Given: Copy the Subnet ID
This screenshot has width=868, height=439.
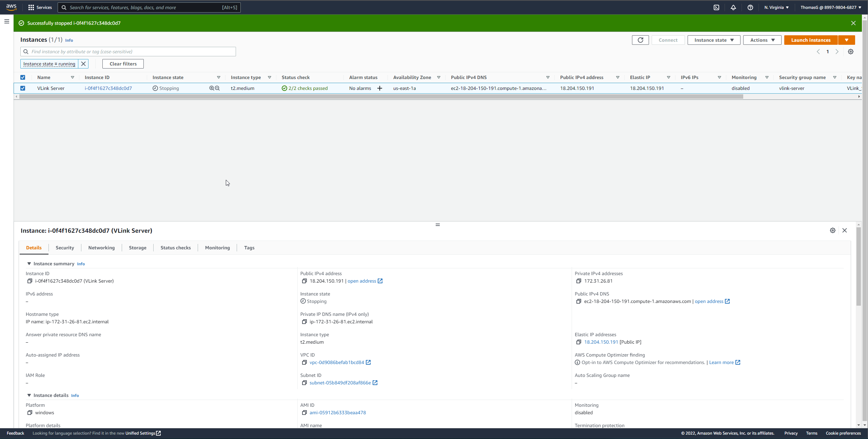Looking at the screenshot, I should [x=304, y=383].
